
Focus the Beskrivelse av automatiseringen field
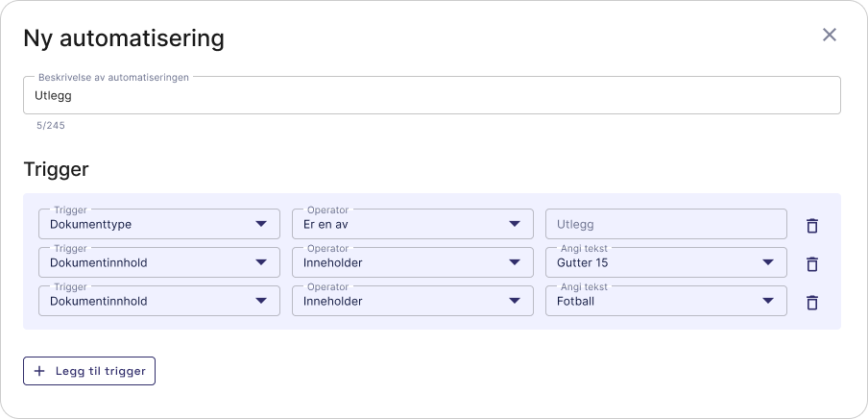tap(431, 96)
